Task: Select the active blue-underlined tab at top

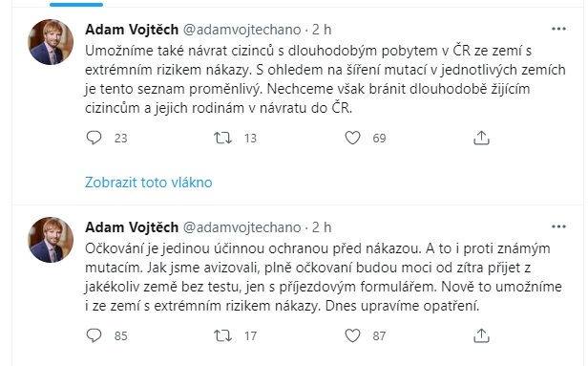Action: [76, 4]
